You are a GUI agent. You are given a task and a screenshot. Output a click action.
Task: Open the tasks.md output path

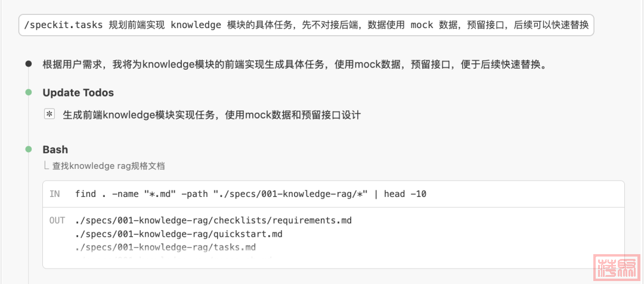[x=166, y=247]
